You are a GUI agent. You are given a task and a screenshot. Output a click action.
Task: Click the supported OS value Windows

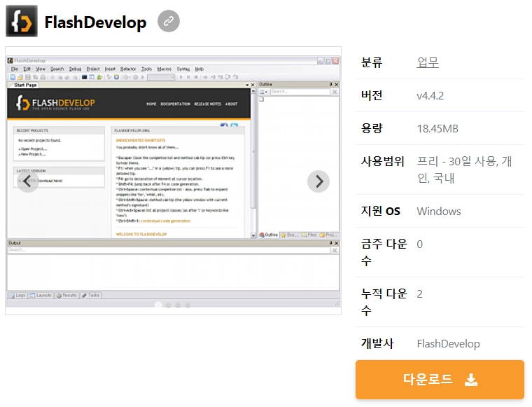pyautogui.click(x=439, y=211)
